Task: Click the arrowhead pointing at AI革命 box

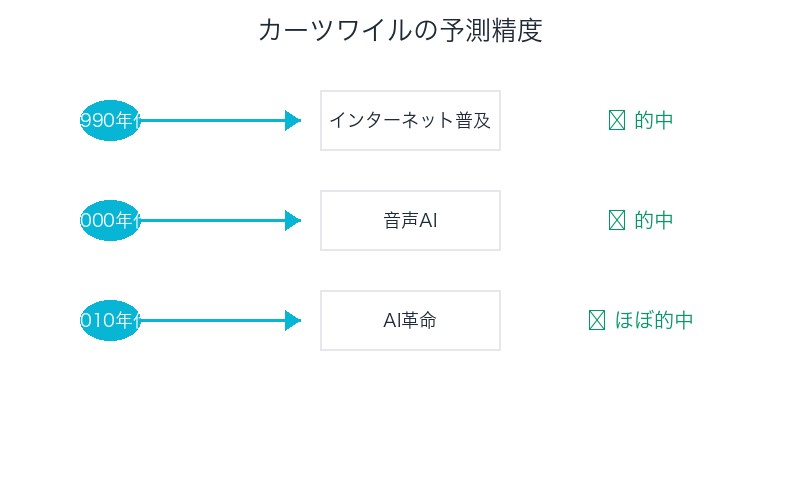Action: click(293, 321)
